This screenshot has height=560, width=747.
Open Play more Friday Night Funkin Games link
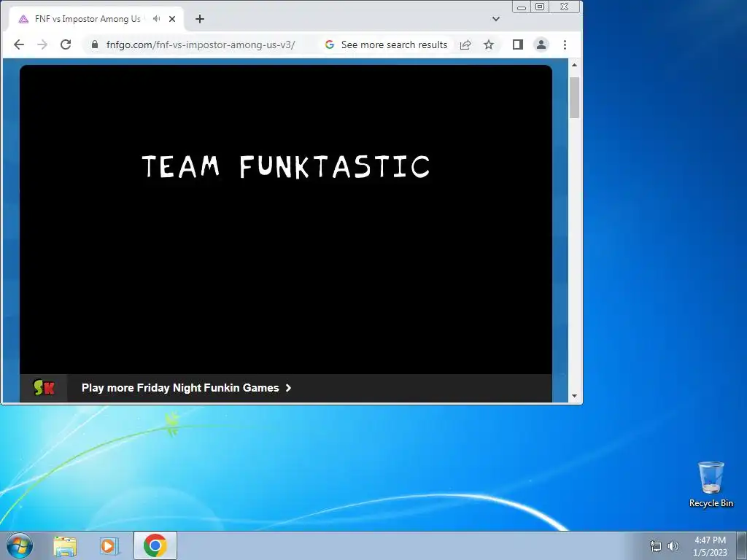(186, 388)
